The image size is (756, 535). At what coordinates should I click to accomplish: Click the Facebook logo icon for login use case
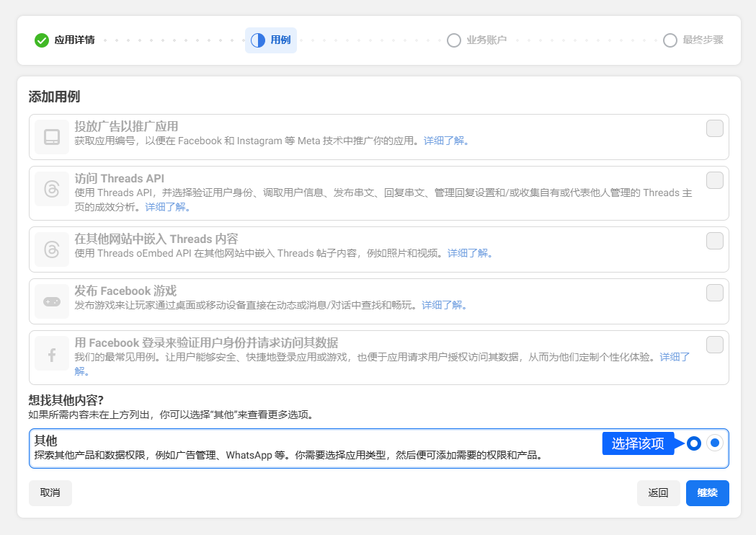point(52,355)
